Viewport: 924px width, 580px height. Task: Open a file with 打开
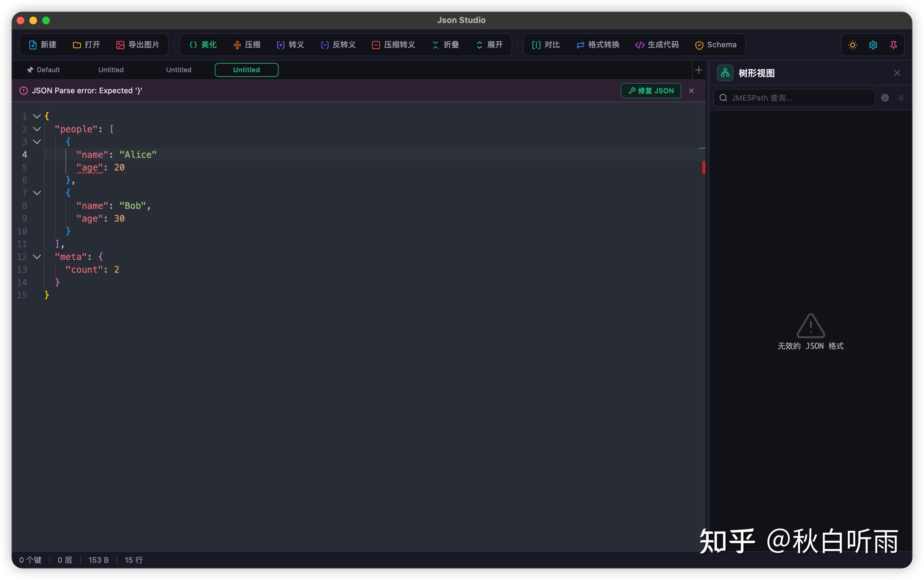(x=86, y=45)
